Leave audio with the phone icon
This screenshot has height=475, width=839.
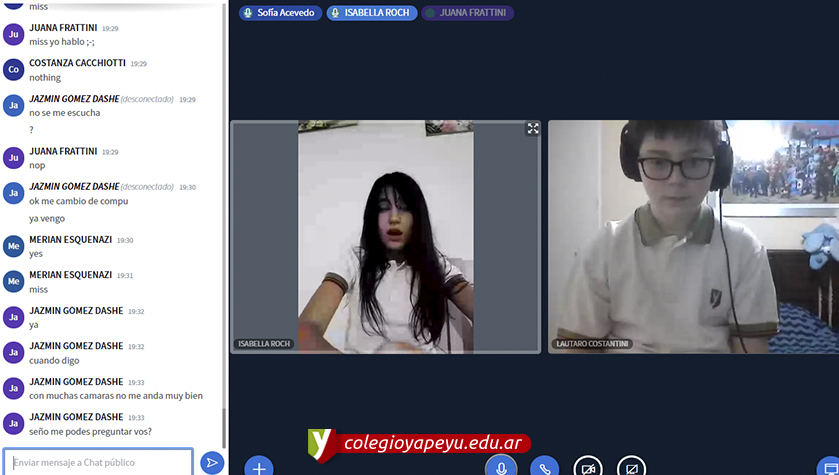pyautogui.click(x=544, y=468)
